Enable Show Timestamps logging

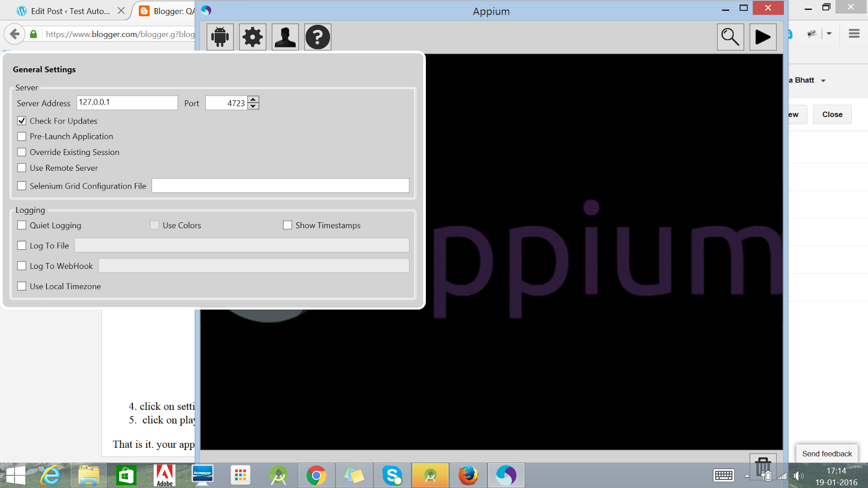[x=288, y=224]
